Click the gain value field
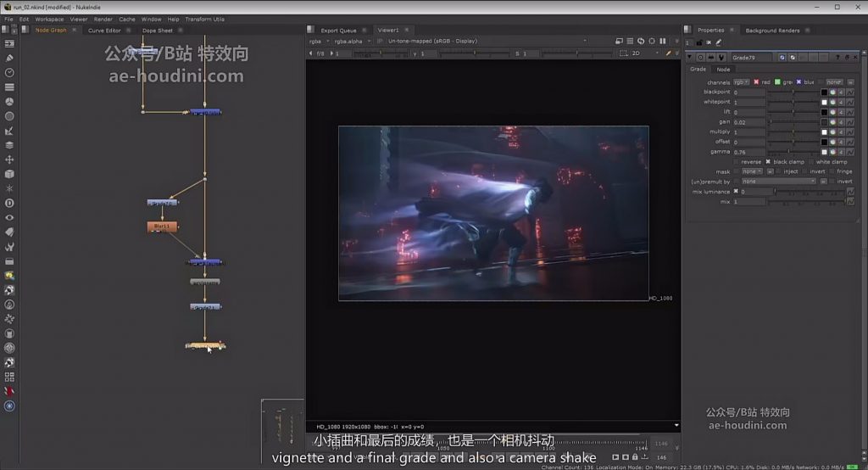 click(749, 122)
